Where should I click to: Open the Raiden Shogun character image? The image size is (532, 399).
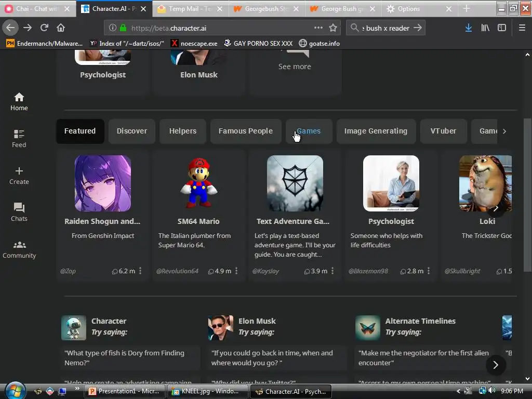pos(103,183)
